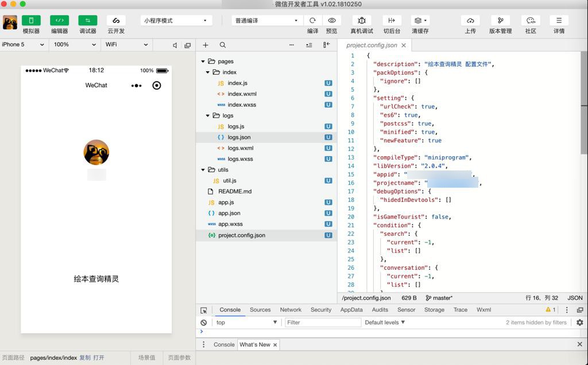Close the project.config.json tab
Image resolution: width=588 pixels, height=365 pixels.
pyautogui.click(x=404, y=45)
